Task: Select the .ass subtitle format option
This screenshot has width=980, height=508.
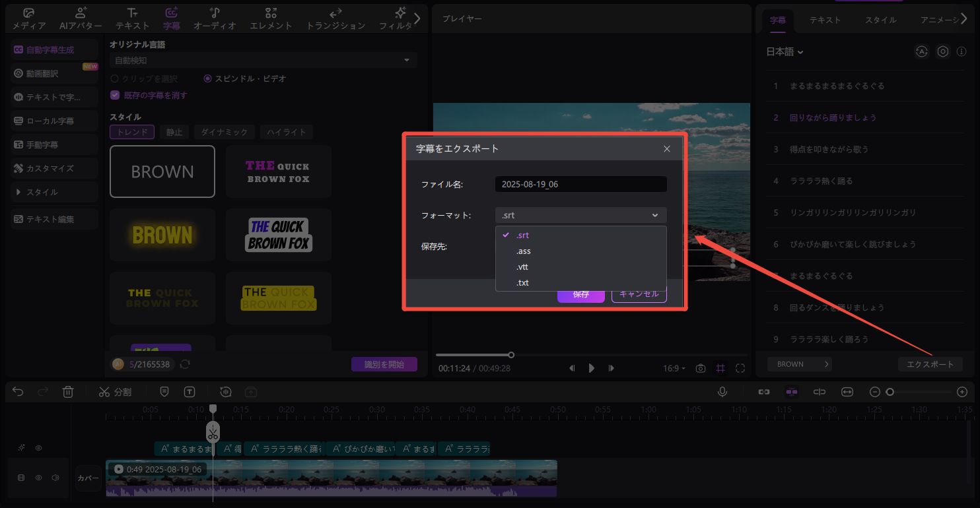Action: coord(523,251)
